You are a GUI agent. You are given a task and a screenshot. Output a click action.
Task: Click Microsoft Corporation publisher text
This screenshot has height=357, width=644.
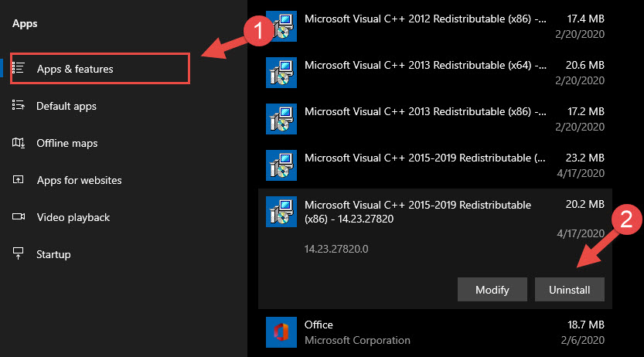click(357, 340)
